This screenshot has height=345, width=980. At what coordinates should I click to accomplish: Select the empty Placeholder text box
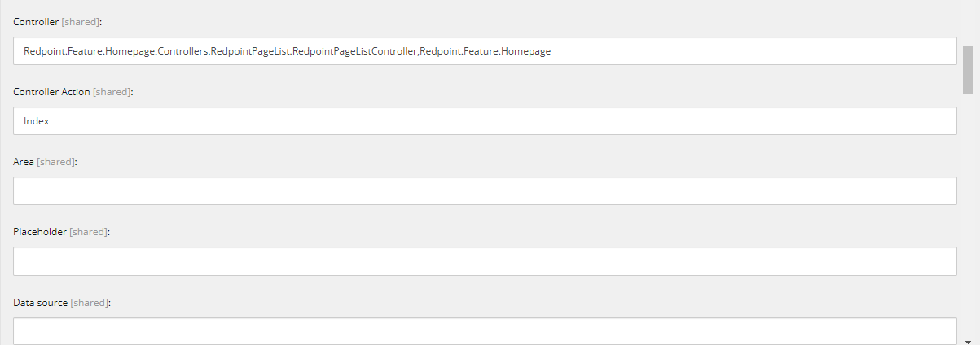click(x=485, y=261)
